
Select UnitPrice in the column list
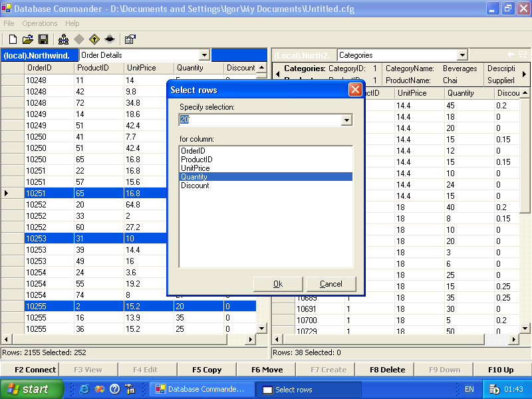[x=196, y=168]
